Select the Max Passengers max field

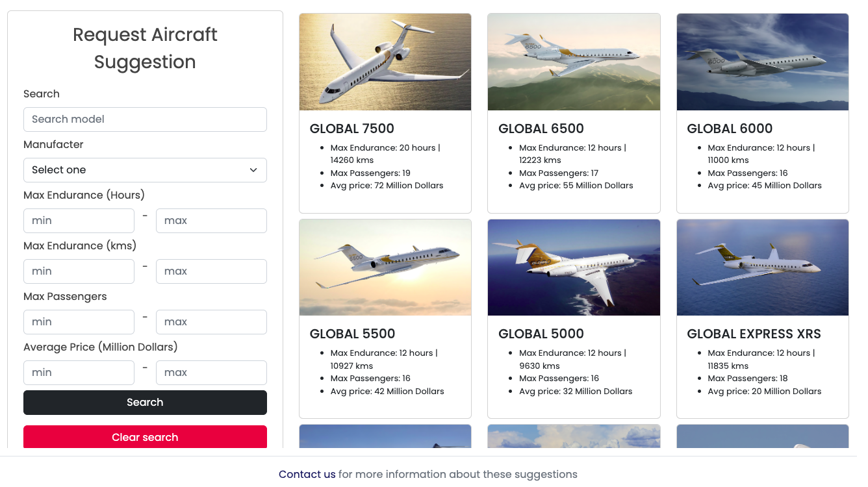pyautogui.click(x=211, y=322)
